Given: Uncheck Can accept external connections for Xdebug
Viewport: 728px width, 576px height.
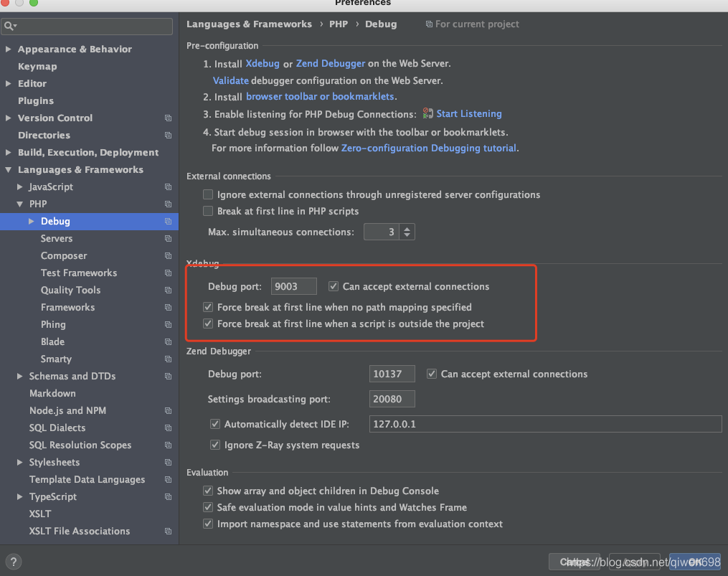Looking at the screenshot, I should pyautogui.click(x=333, y=285).
